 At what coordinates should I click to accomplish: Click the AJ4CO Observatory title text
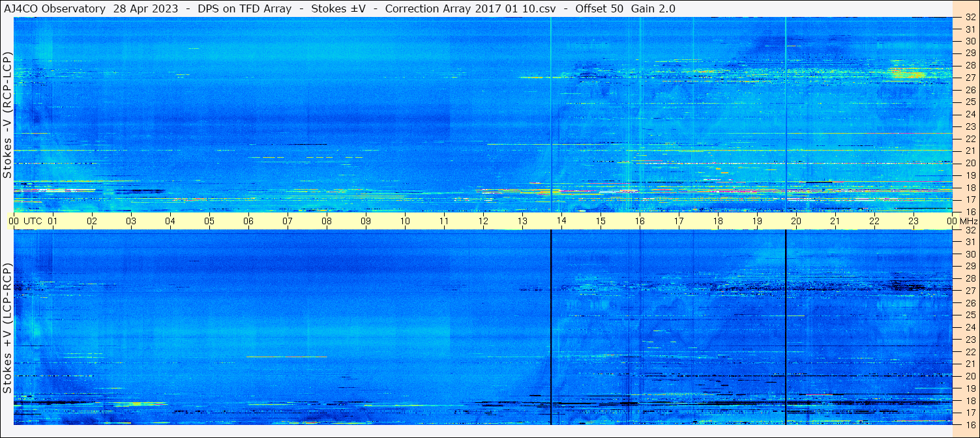pos(54,8)
